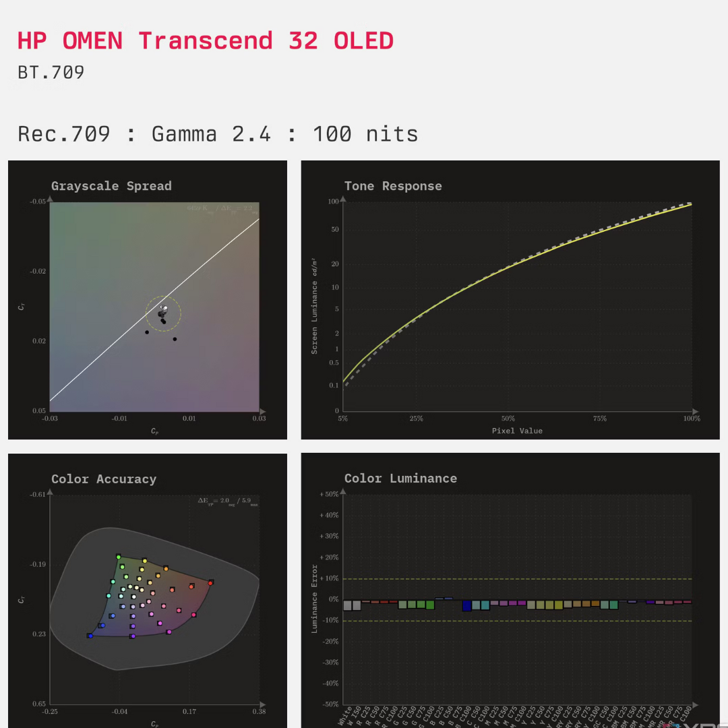Click the White luminance bar in Color Luminance
The image size is (728, 728).
[x=347, y=605]
